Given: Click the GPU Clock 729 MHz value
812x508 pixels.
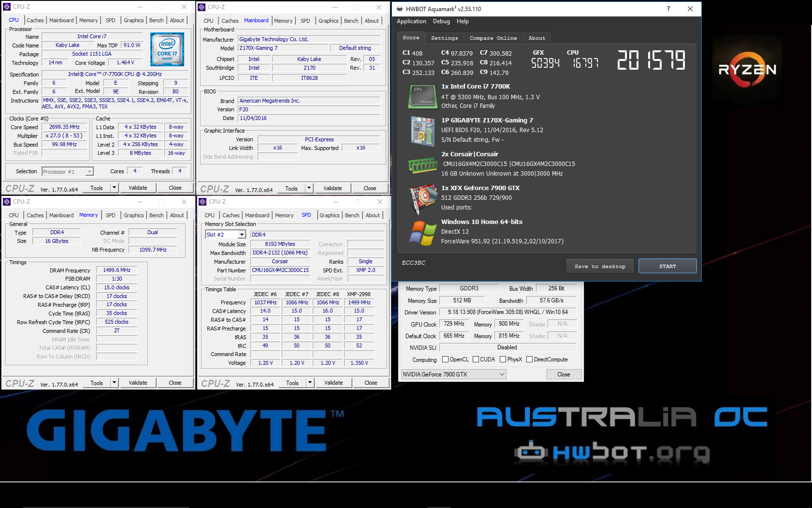Looking at the screenshot, I should [454, 324].
